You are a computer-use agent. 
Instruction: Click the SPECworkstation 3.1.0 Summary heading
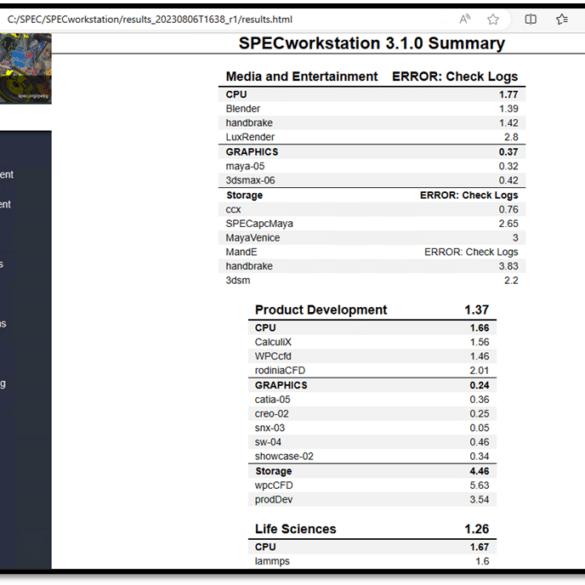click(x=372, y=43)
